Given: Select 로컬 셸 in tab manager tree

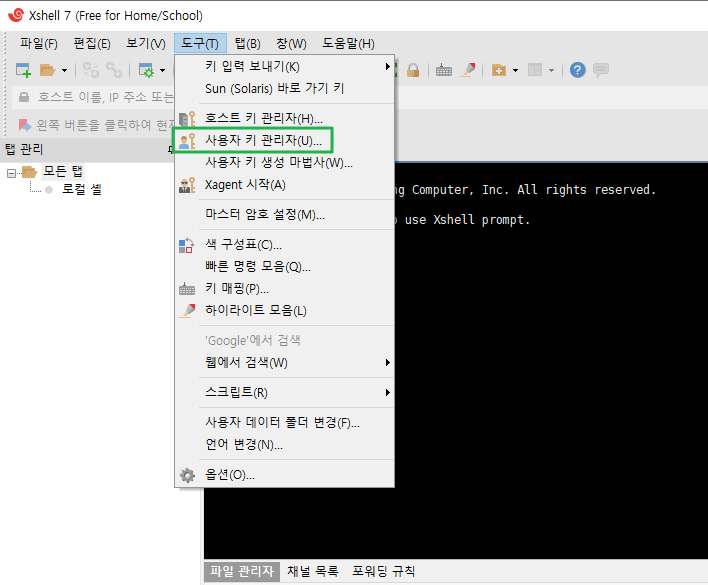Looking at the screenshot, I should coord(82,189).
